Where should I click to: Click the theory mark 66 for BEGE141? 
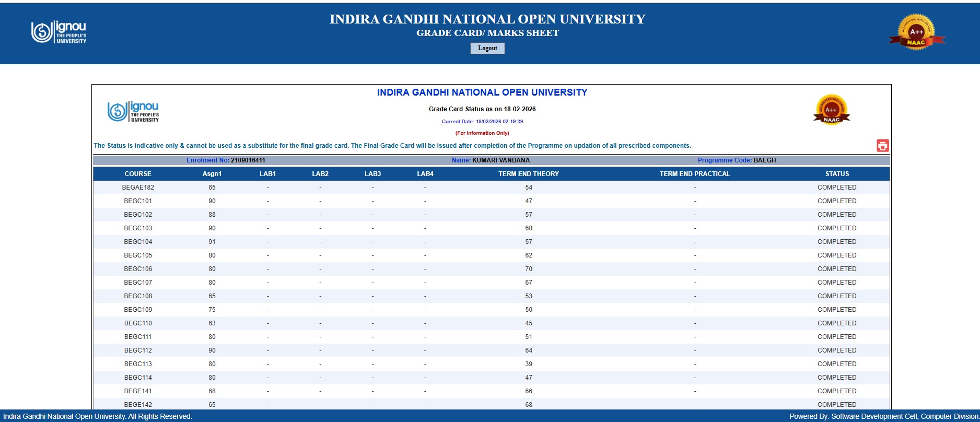tap(529, 391)
